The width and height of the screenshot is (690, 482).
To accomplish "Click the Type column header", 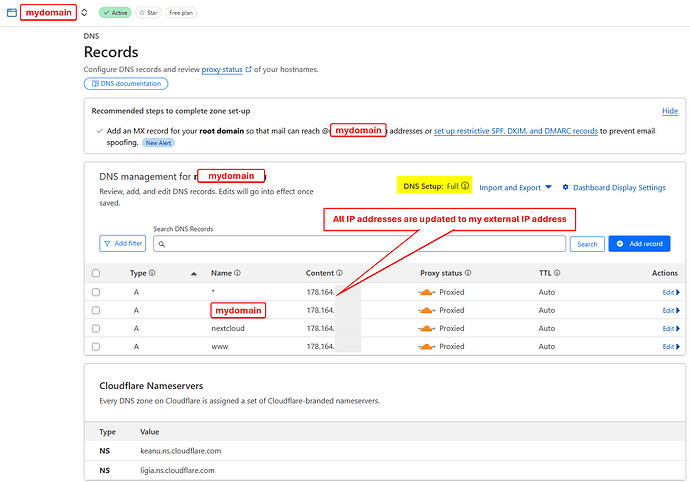I will click(138, 273).
